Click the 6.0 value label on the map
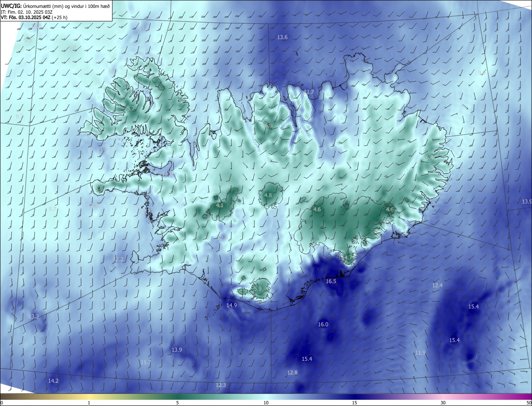The height and width of the screenshot is (406, 532). pos(268,125)
